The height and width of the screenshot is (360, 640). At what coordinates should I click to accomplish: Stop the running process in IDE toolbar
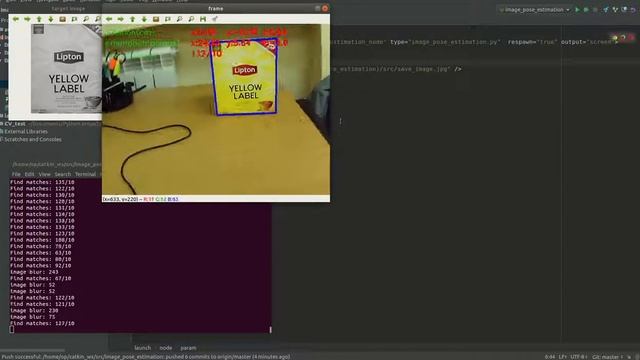595,9
